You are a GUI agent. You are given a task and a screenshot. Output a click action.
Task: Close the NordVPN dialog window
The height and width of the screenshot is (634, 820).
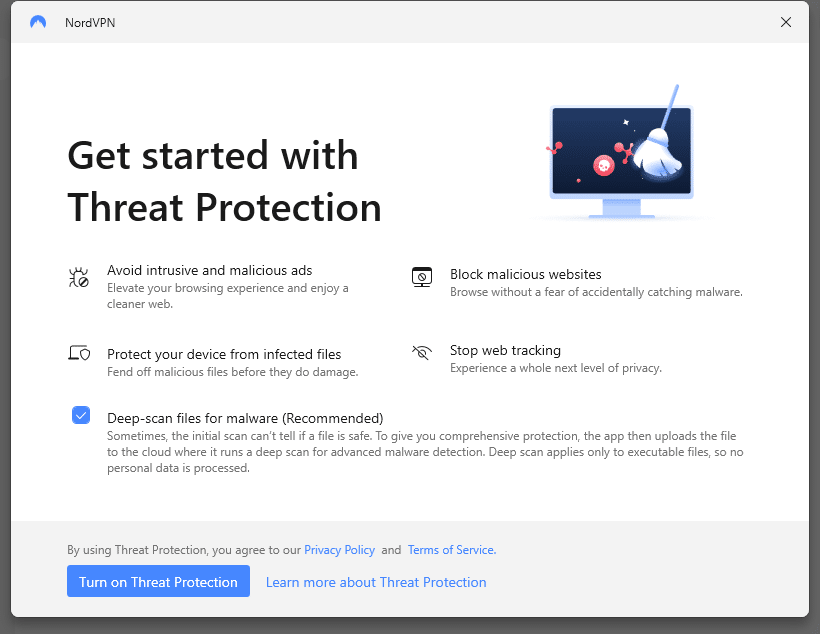[785, 22]
